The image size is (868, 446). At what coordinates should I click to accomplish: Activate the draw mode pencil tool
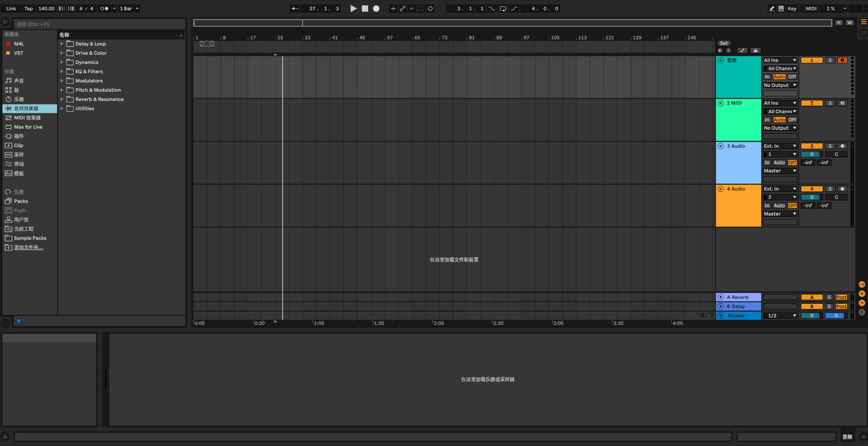[x=772, y=8]
